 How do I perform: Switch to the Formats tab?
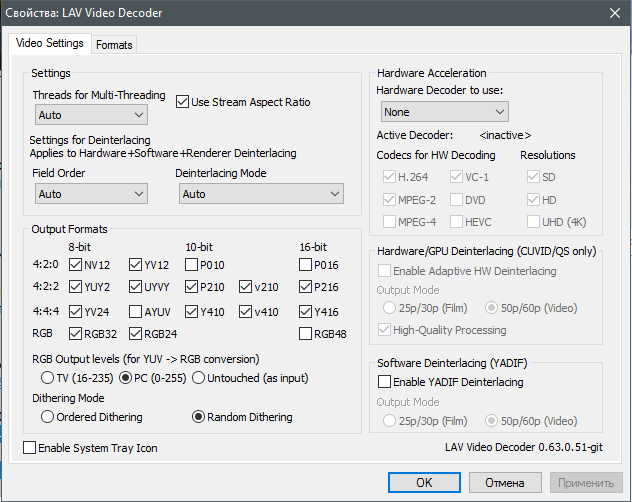click(x=114, y=45)
